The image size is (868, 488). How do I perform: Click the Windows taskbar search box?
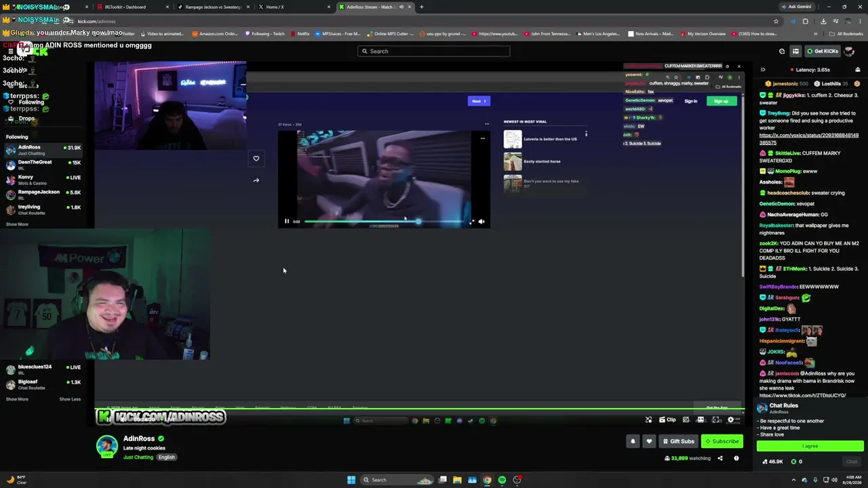point(397,480)
